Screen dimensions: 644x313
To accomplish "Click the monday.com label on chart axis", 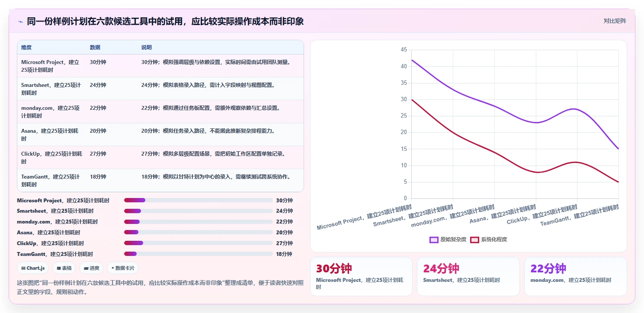I will click(x=453, y=216).
